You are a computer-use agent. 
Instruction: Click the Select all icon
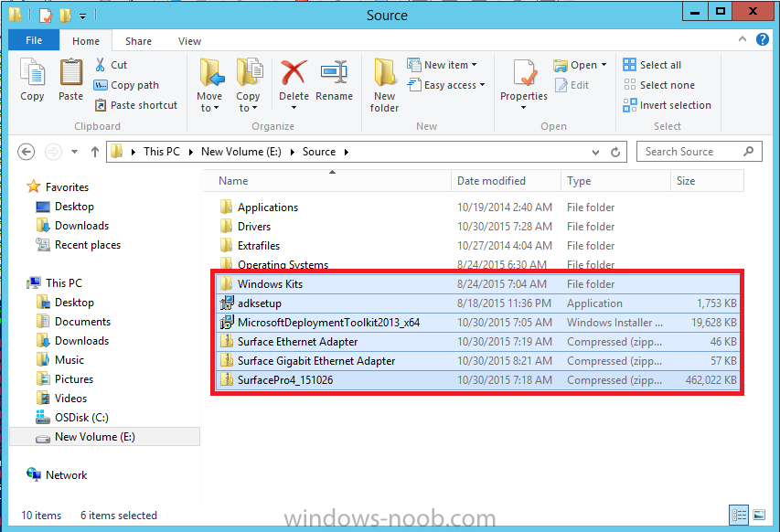tap(629, 65)
